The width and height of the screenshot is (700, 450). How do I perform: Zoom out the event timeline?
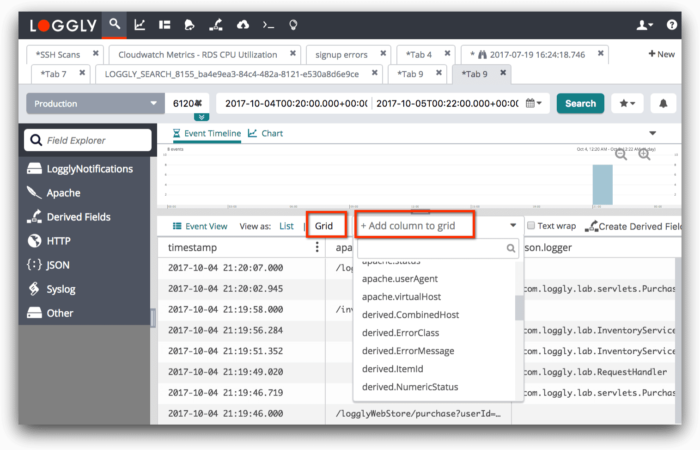[x=622, y=154]
